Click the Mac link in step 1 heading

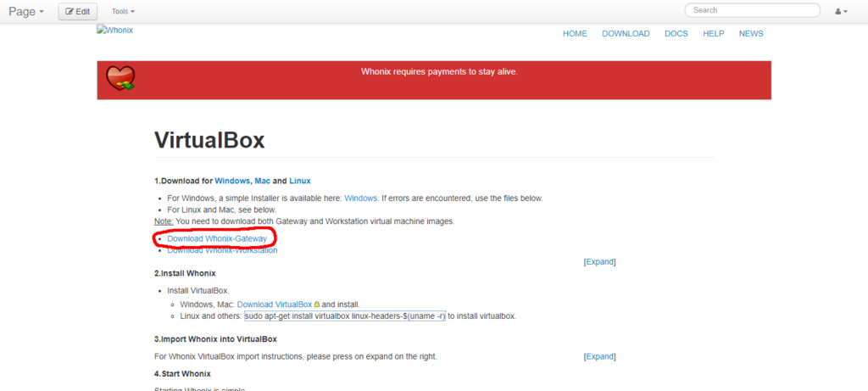coord(263,182)
